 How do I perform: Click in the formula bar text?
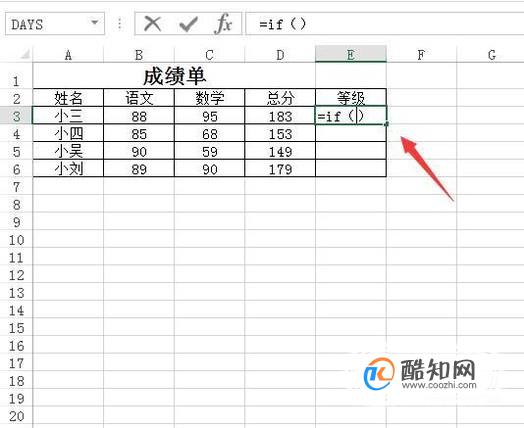tap(385, 24)
